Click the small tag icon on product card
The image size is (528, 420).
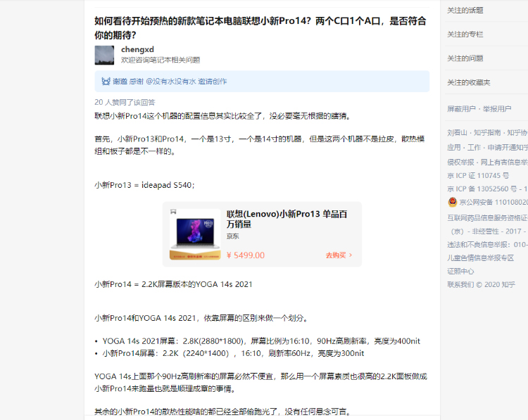pos(173,212)
